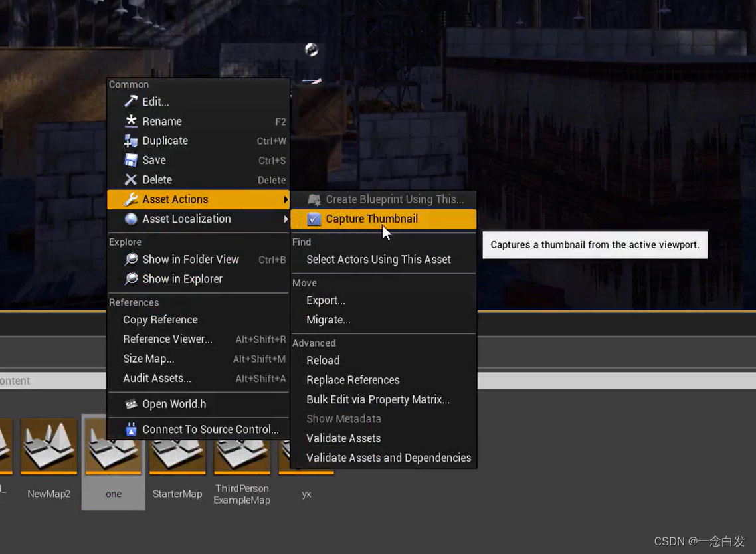Screen dimensions: 756x554
Task: Click the Open World.h code icon
Action: point(131,404)
